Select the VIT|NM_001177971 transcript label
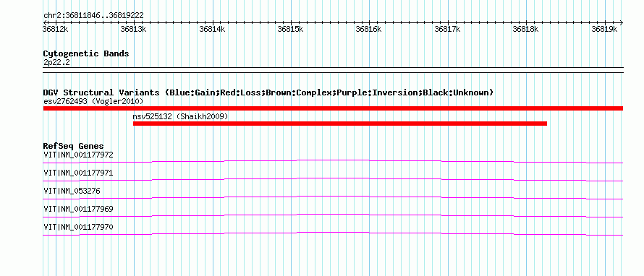 (78, 173)
